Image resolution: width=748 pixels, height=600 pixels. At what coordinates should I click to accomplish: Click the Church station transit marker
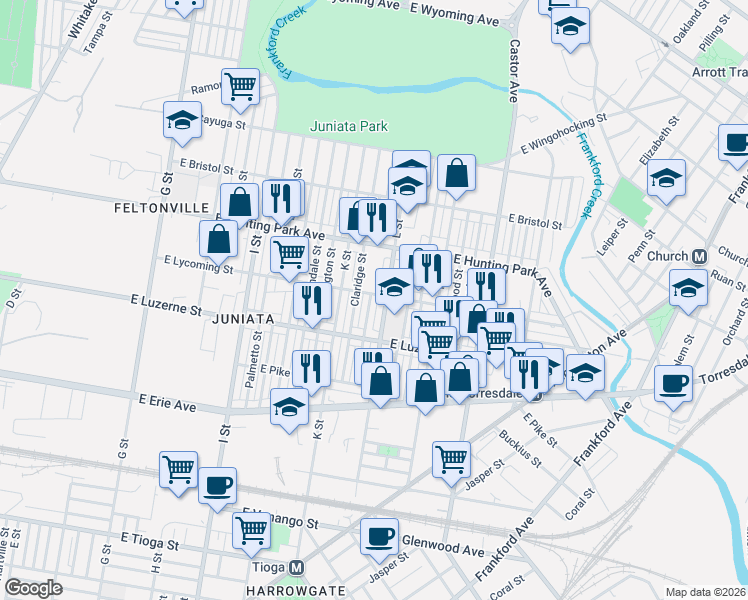(699, 257)
